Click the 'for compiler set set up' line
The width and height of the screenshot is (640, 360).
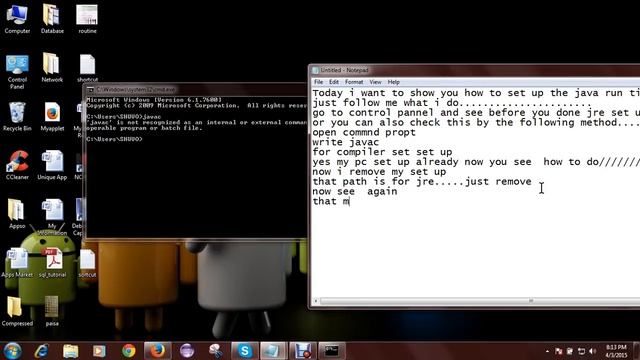382,152
